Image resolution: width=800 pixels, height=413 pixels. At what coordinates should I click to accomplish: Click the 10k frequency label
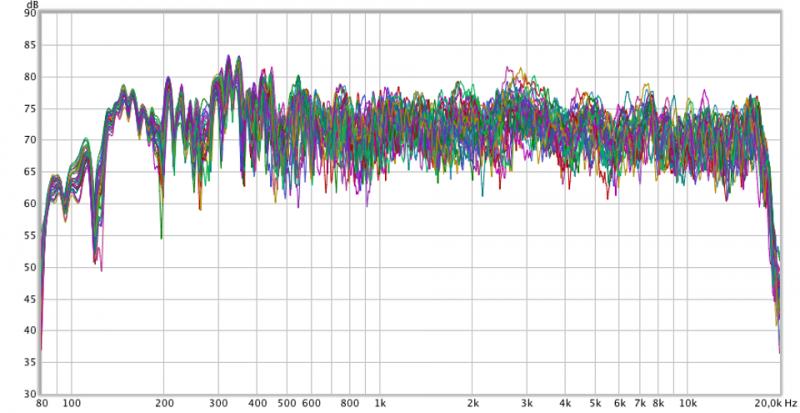[688, 403]
